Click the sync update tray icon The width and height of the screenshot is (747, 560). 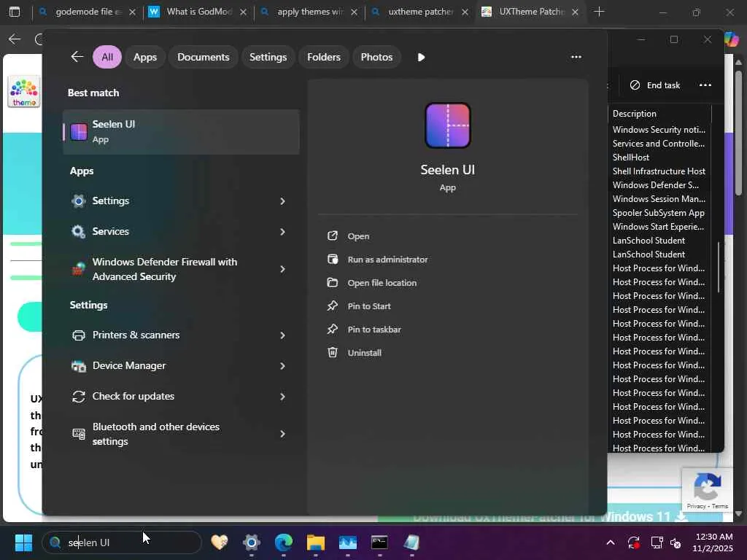634,542
